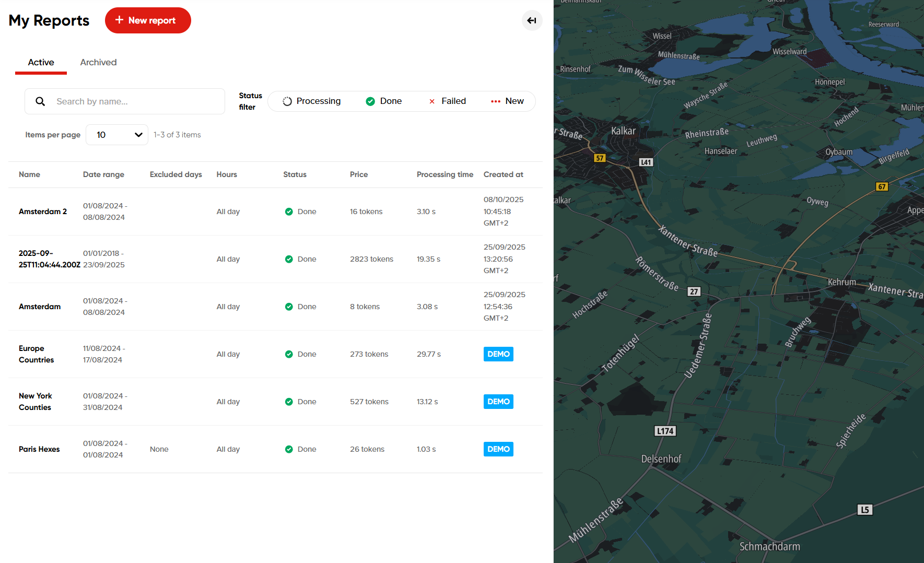Image resolution: width=924 pixels, height=563 pixels.
Task: Focus the Search by name field
Action: pos(136,101)
